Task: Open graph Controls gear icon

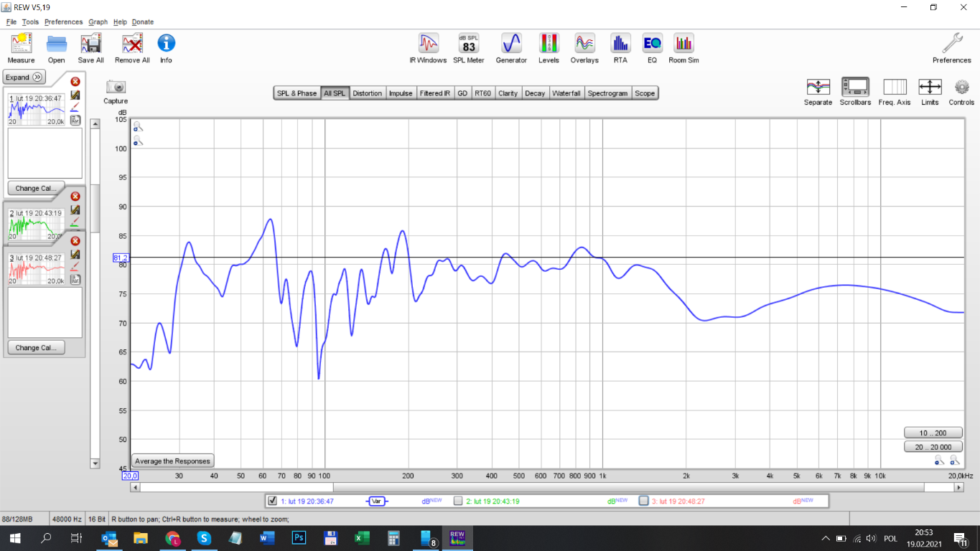Action: tap(962, 87)
